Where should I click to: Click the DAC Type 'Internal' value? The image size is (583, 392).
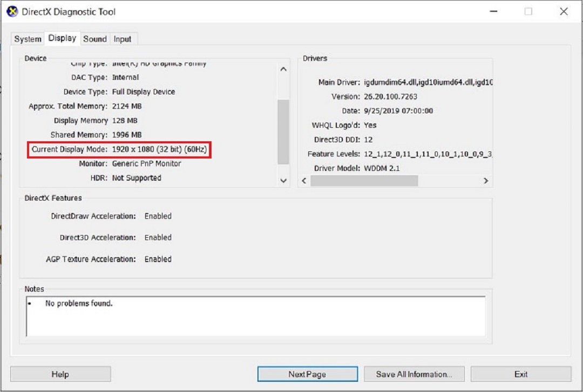click(x=125, y=77)
